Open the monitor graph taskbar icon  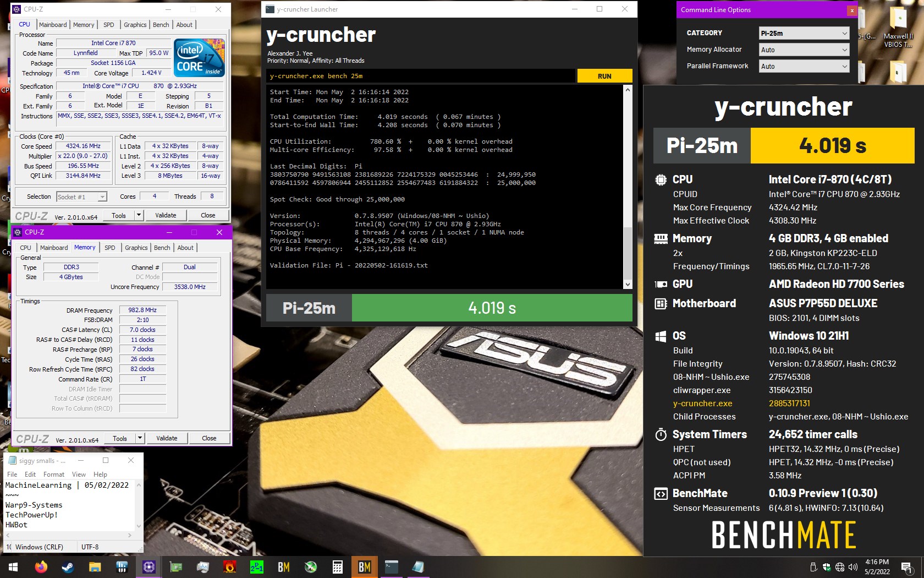[203, 567]
